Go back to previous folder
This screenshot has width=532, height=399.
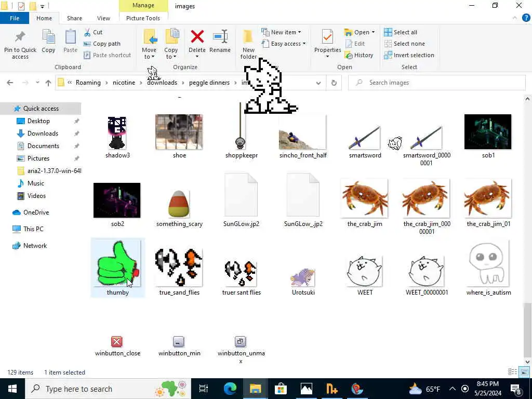point(10,83)
